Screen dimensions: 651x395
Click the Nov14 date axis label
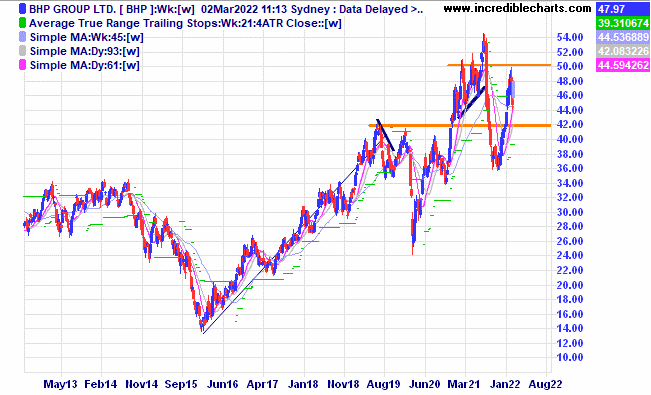tap(142, 385)
